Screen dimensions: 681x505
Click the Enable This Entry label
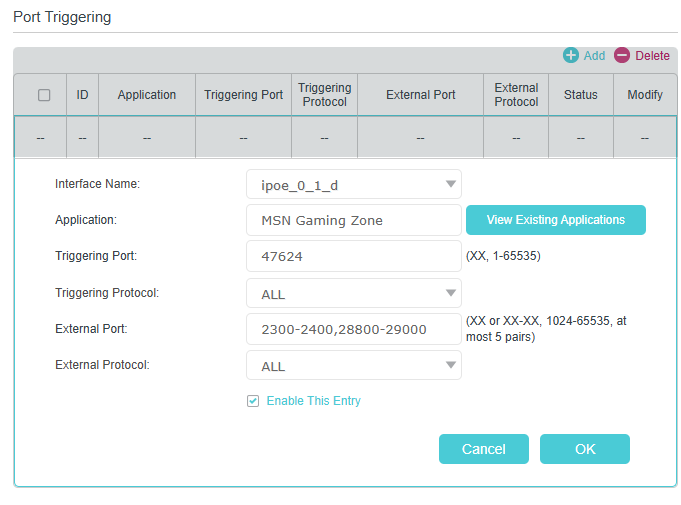point(314,401)
